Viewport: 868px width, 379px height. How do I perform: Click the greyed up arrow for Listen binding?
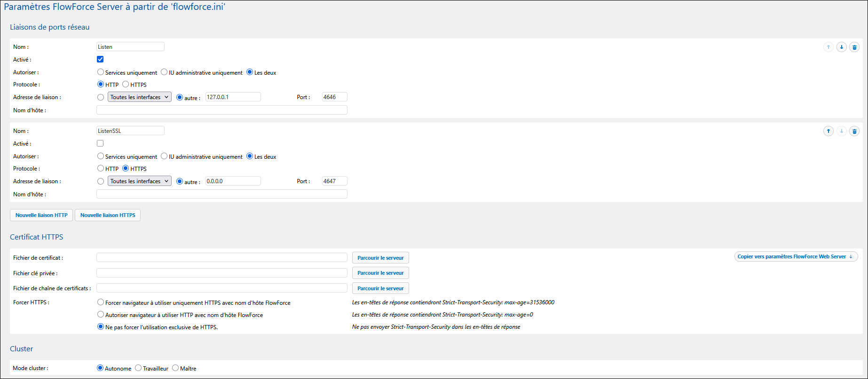point(828,47)
